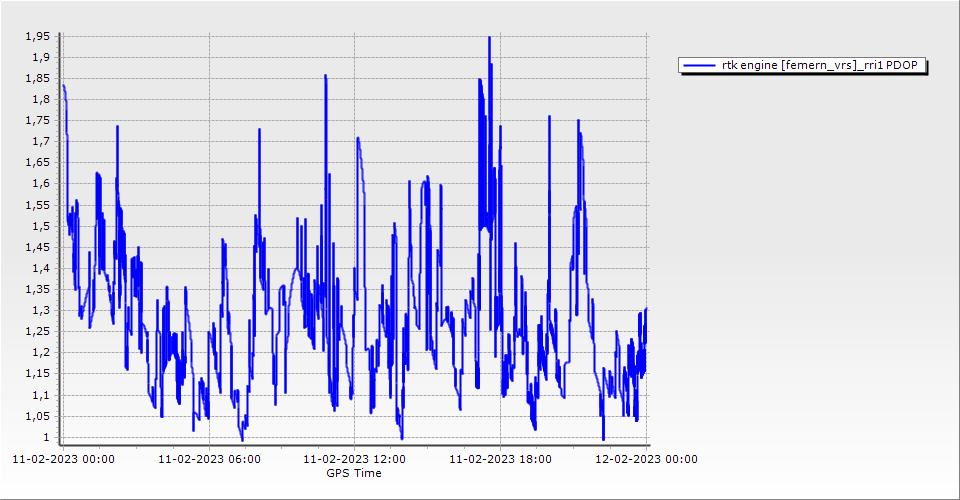Screen dimensions: 960x500
Task: Click the 1,35 vertical axis label
Action: (39, 289)
